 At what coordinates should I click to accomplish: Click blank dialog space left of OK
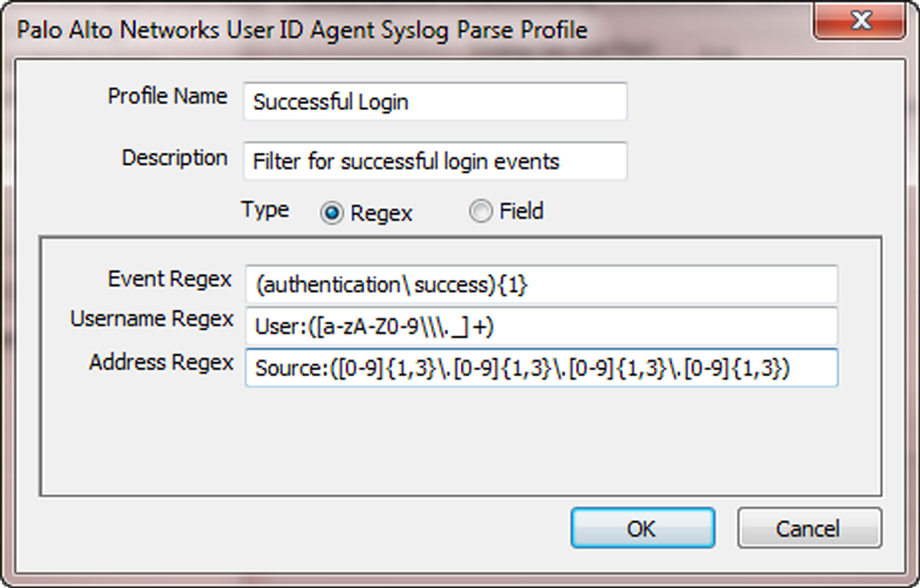click(x=304, y=529)
